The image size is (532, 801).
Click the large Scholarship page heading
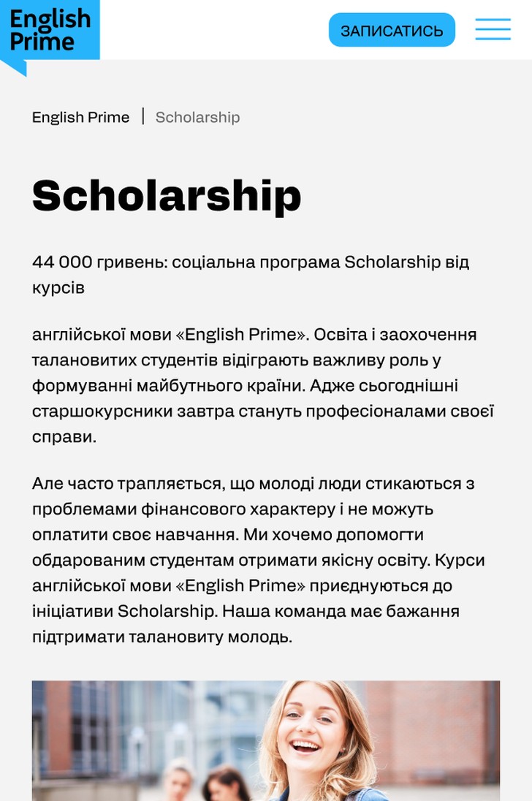click(x=167, y=196)
